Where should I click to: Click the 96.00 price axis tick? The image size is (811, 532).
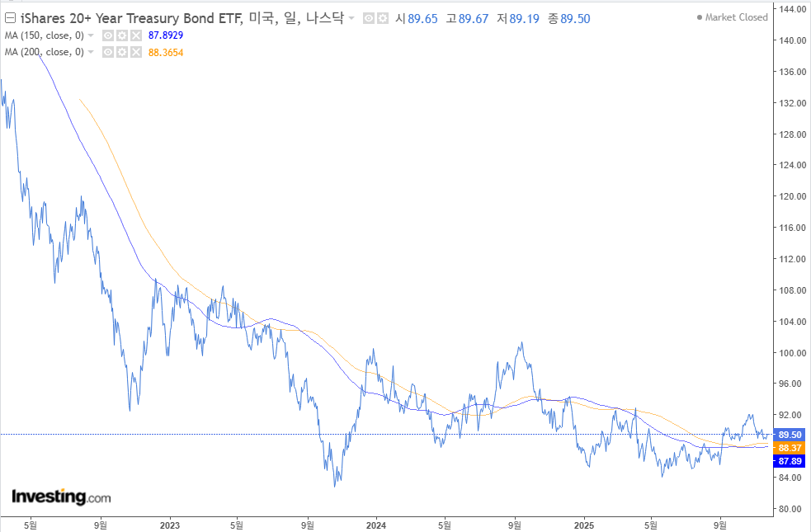click(790, 384)
